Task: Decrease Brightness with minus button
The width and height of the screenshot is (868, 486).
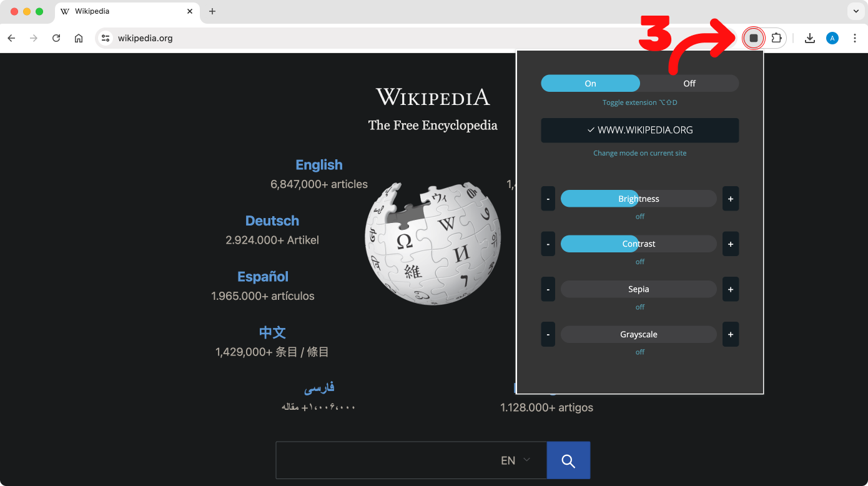Action: pyautogui.click(x=548, y=199)
